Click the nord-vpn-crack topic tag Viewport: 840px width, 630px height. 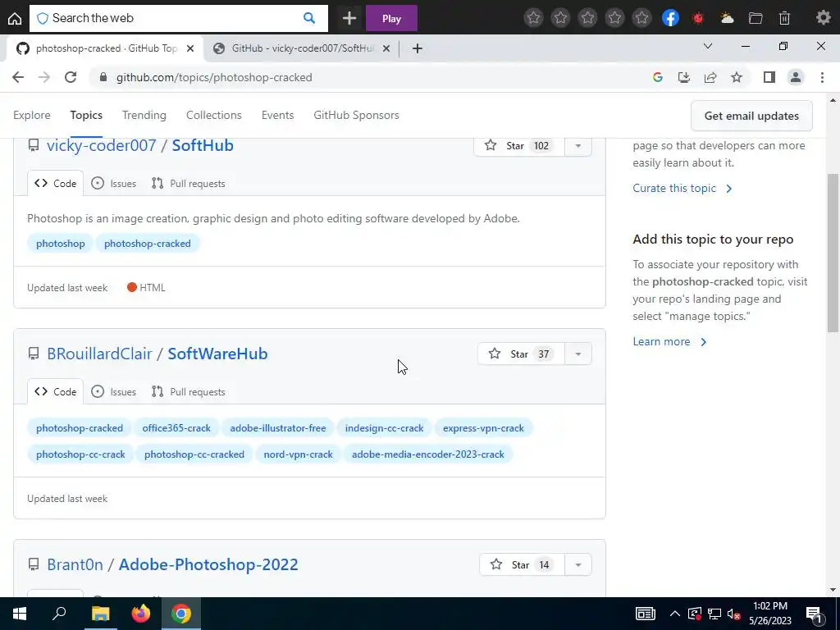click(298, 454)
